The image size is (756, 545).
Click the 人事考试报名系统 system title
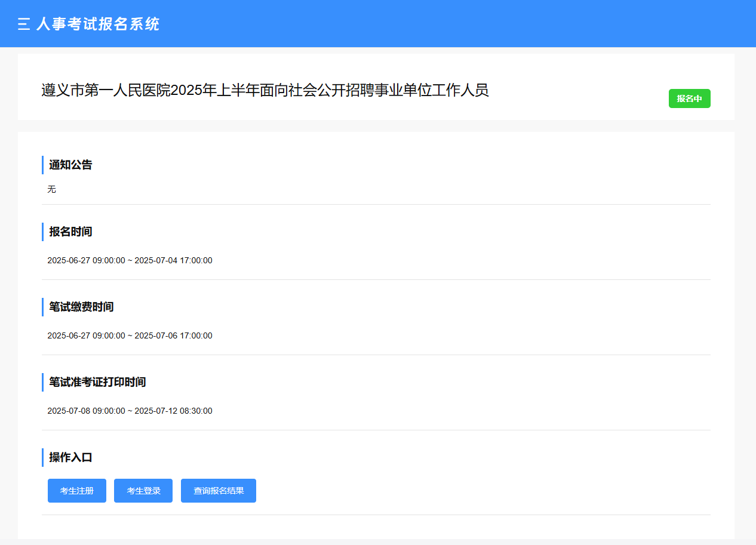click(98, 24)
